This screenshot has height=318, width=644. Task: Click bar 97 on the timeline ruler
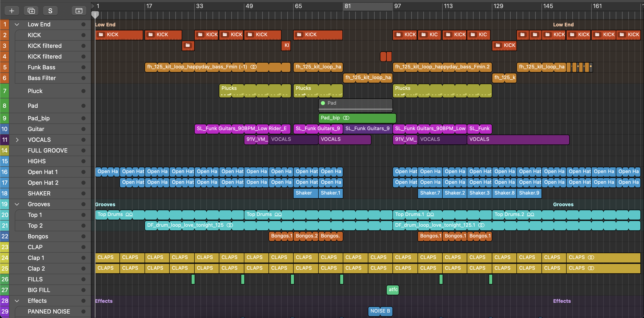coord(397,6)
